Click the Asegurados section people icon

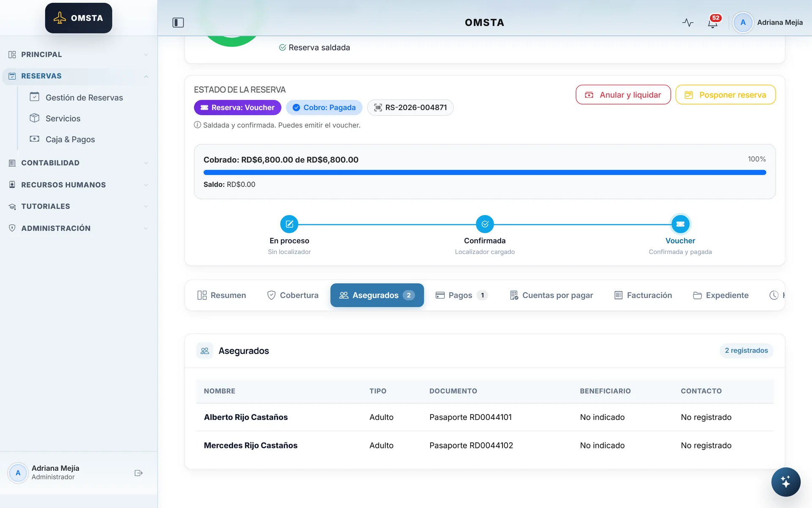pos(205,351)
